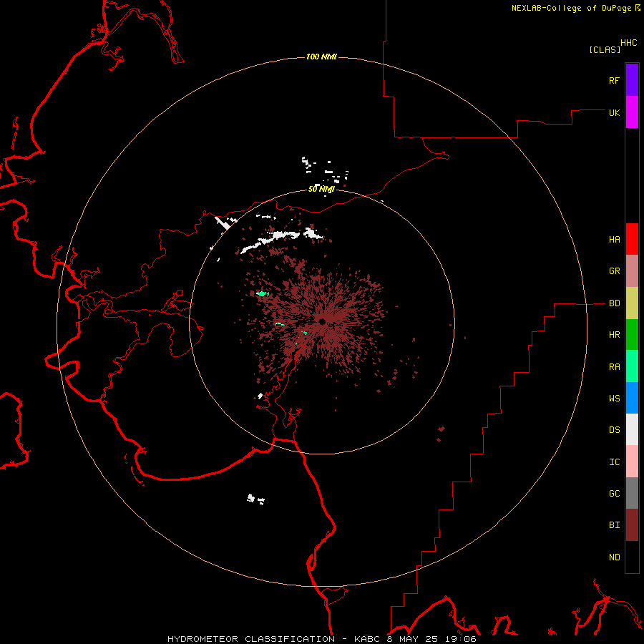644x644 pixels.
Task: Click the green rain echo west of radar
Action: pos(263,293)
